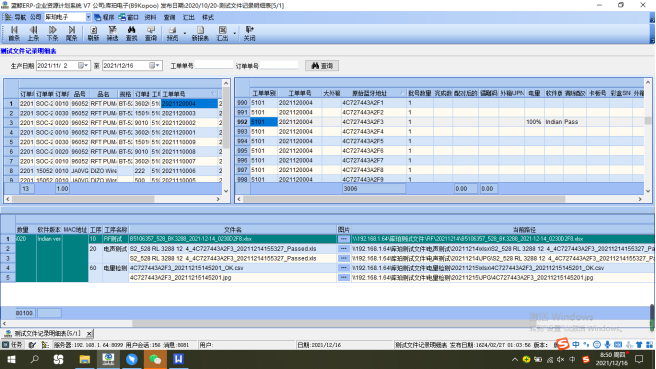This screenshot has width=656, height=369.
Task: Expand the 预览 dropdown arrow
Action: pyautogui.click(x=184, y=33)
